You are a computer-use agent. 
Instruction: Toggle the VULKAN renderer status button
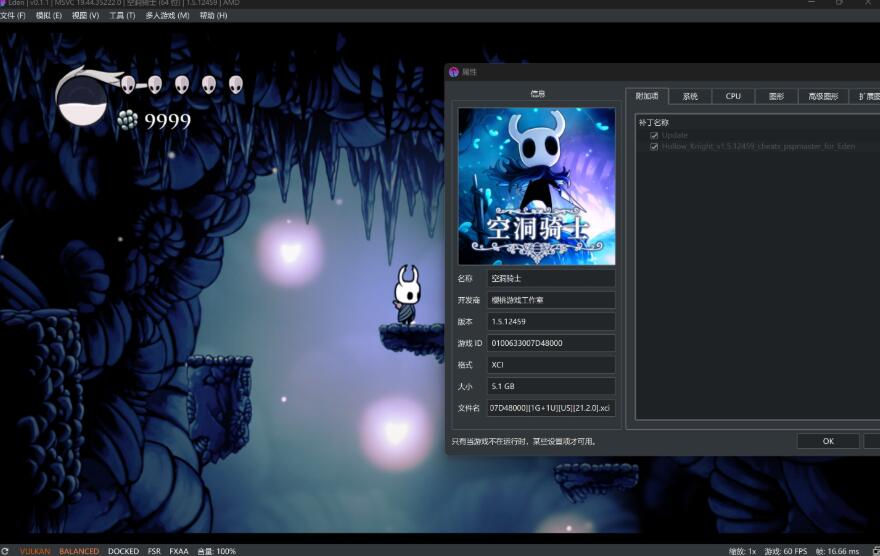click(35, 551)
